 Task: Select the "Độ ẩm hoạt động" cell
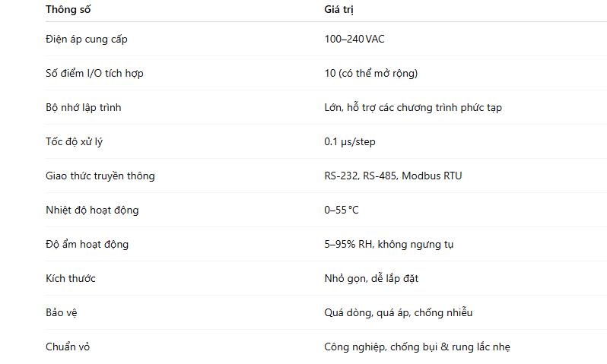[x=87, y=244]
